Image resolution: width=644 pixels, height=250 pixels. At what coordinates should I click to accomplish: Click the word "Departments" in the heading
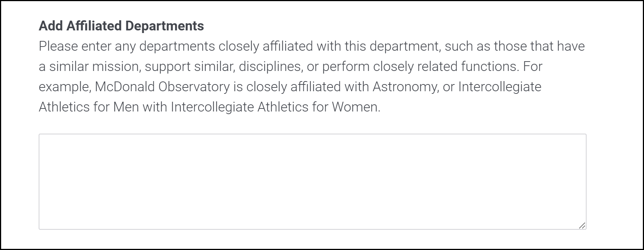[x=164, y=26]
